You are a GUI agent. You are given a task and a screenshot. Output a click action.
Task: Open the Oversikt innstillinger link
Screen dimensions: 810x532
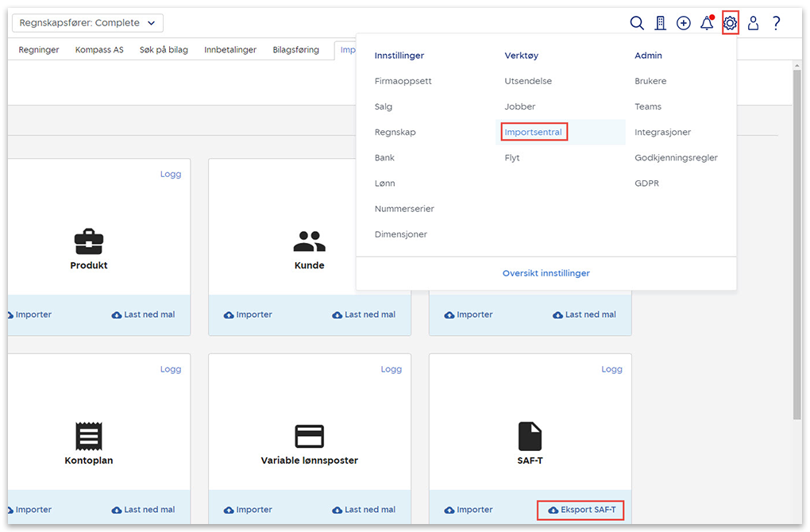[546, 273]
